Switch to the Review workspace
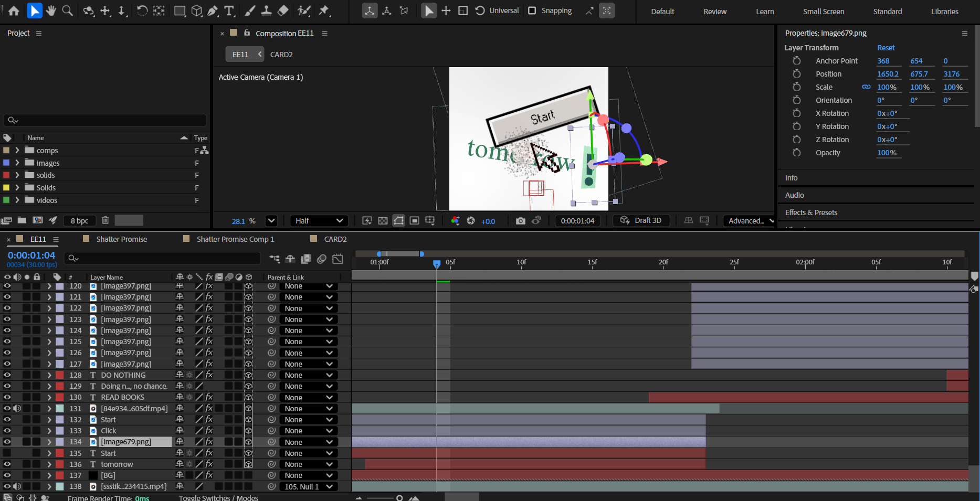The width and height of the screenshot is (980, 501). coord(714,12)
